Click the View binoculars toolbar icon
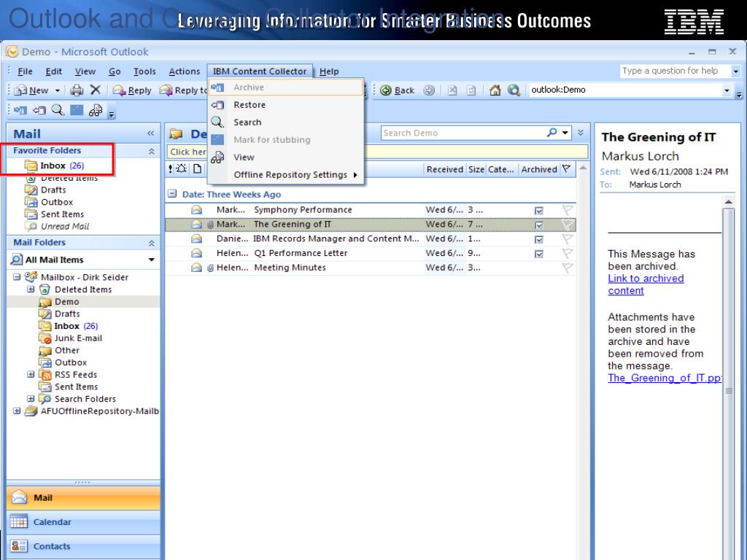 tap(96, 111)
